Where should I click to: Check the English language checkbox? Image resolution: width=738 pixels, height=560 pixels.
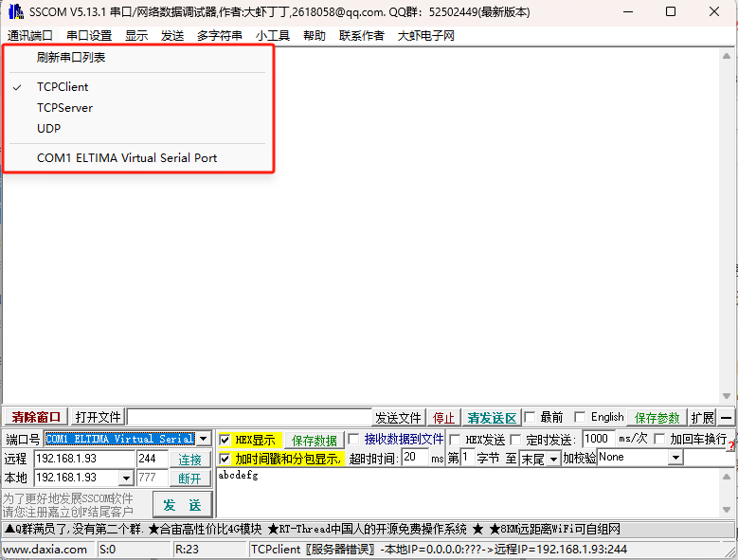click(580, 417)
